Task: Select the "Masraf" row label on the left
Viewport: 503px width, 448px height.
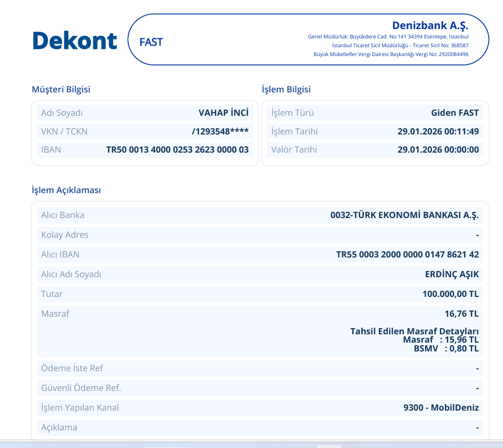Action: pyautogui.click(x=55, y=314)
